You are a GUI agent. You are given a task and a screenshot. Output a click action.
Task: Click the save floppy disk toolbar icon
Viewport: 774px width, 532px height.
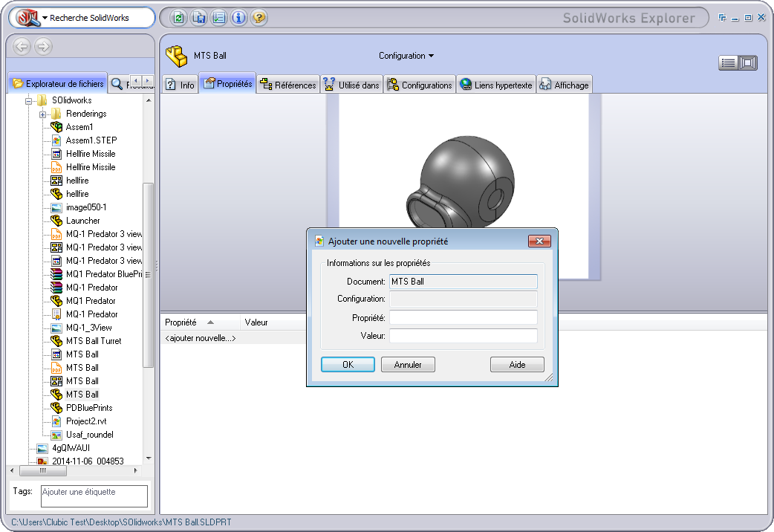coord(198,18)
